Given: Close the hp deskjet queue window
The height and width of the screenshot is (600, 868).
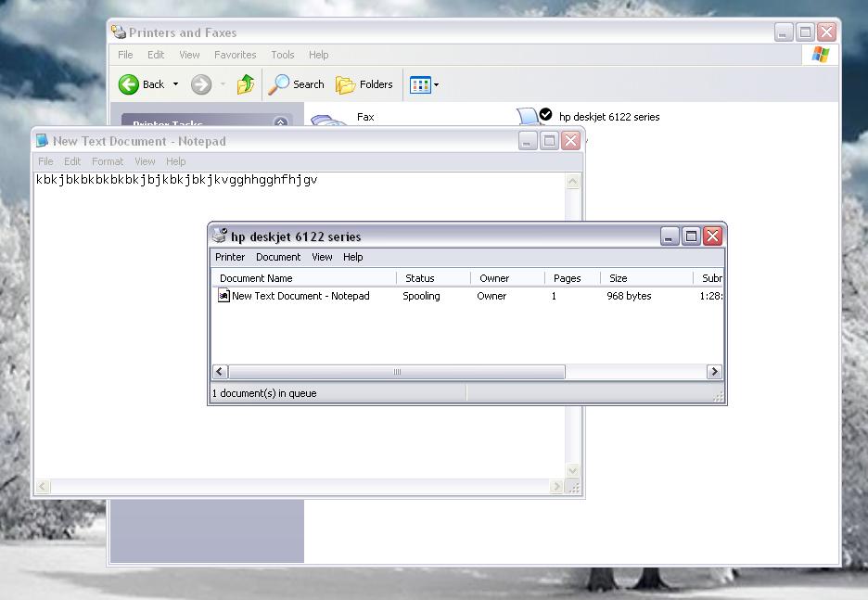Looking at the screenshot, I should [x=713, y=236].
